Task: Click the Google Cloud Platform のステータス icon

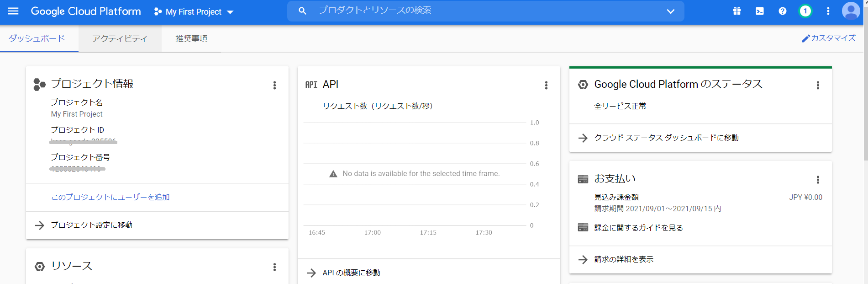Action: [583, 85]
